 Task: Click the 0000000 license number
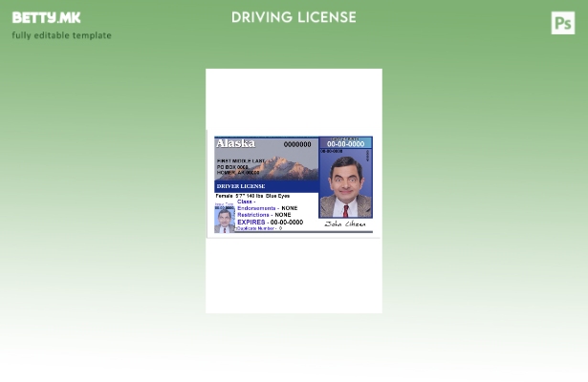point(296,144)
